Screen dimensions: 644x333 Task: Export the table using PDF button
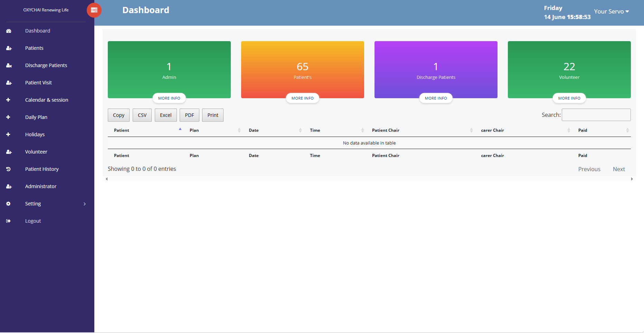189,115
